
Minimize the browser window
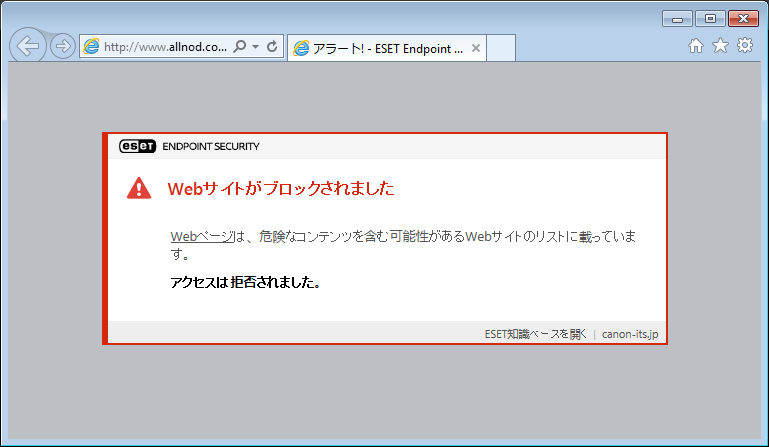[677, 19]
